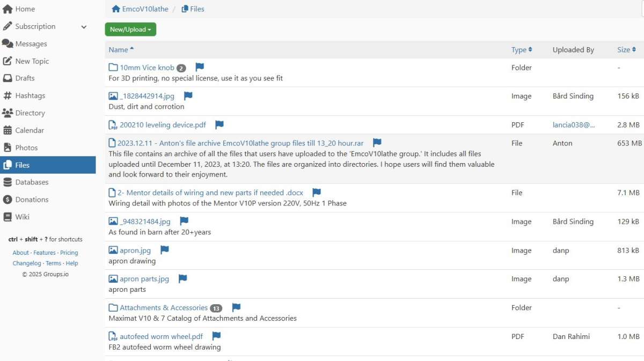The height and width of the screenshot is (361, 644).
Task: Click the '653 MB' size value
Action: pos(630,143)
